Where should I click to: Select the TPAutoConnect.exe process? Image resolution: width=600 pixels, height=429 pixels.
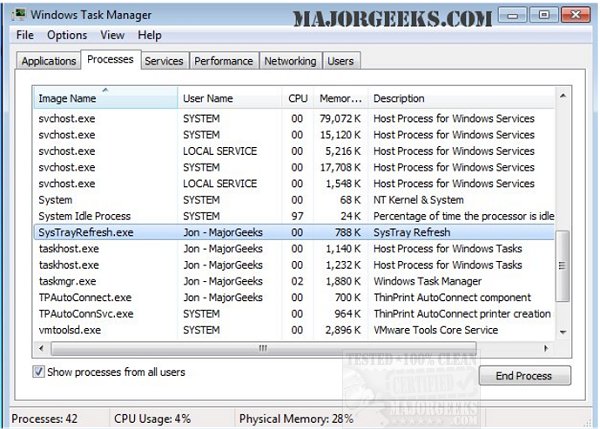point(294,297)
